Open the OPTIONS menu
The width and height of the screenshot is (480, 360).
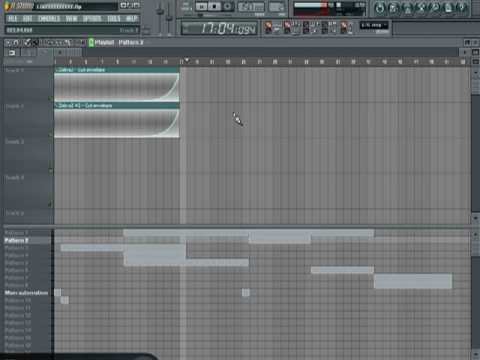click(x=92, y=19)
